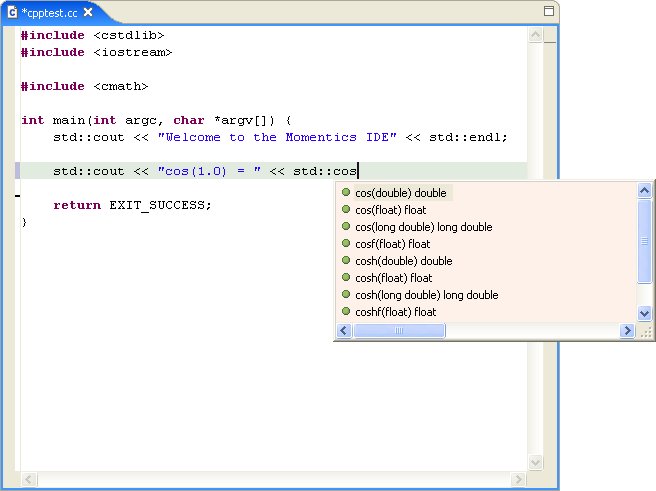Click the resize grip of completion popup
656x491 pixels.
tap(646, 331)
